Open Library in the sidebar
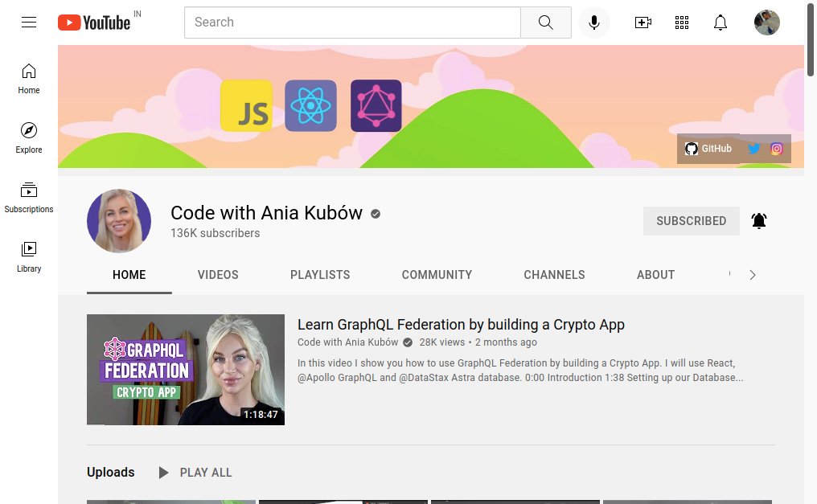817x504 pixels. pos(29,256)
